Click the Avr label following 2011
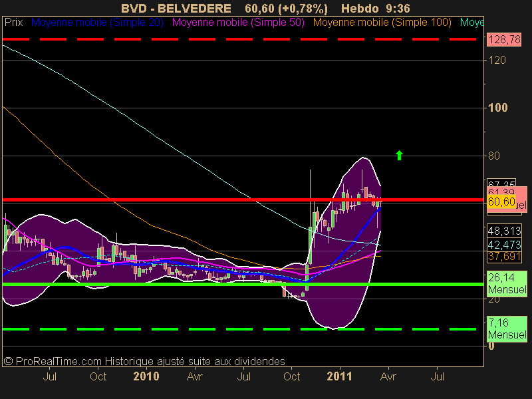This screenshot has width=532, height=399. (x=388, y=376)
